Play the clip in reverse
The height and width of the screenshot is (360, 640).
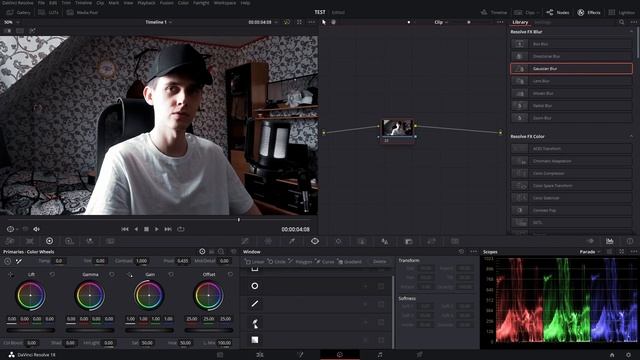[x=136, y=229]
